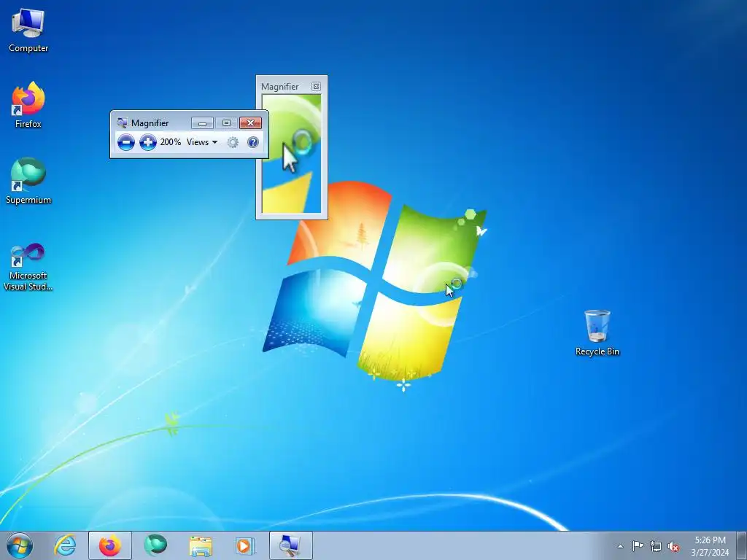Viewport: 747px width, 560px height.
Task: Open the Magnifier Views dropdown
Action: [x=202, y=142]
